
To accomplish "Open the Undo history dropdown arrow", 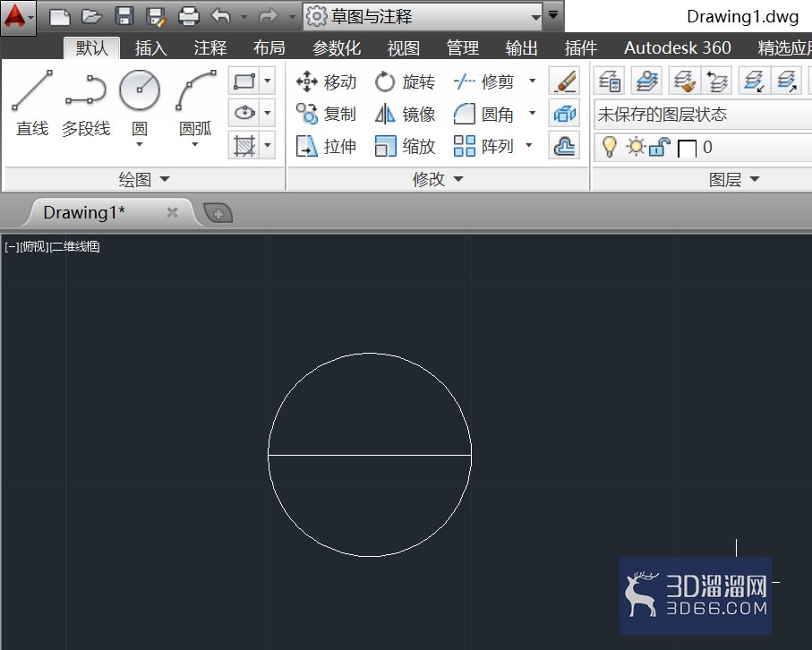I will tap(244, 17).
